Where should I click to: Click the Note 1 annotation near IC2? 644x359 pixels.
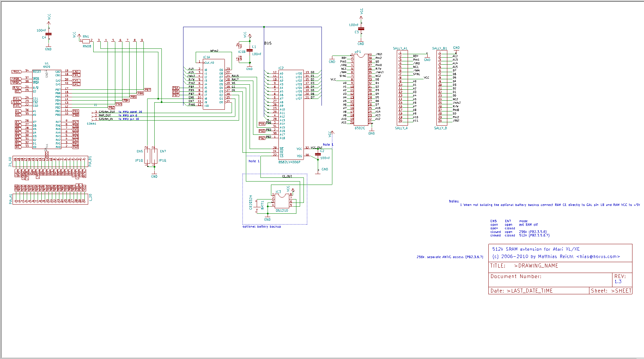click(327, 144)
